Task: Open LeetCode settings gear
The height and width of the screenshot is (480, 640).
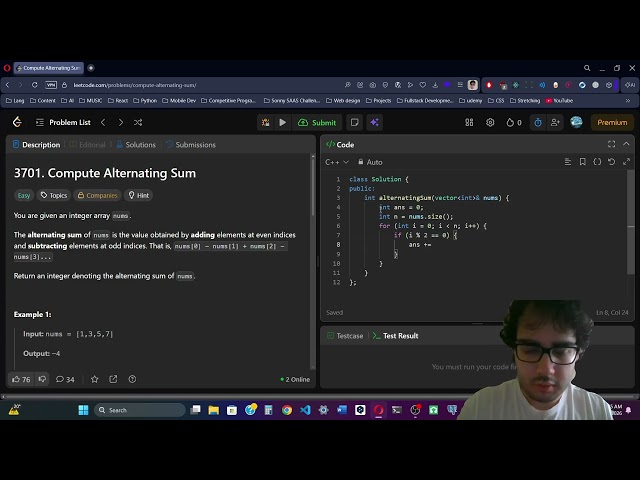Action: click(x=490, y=122)
